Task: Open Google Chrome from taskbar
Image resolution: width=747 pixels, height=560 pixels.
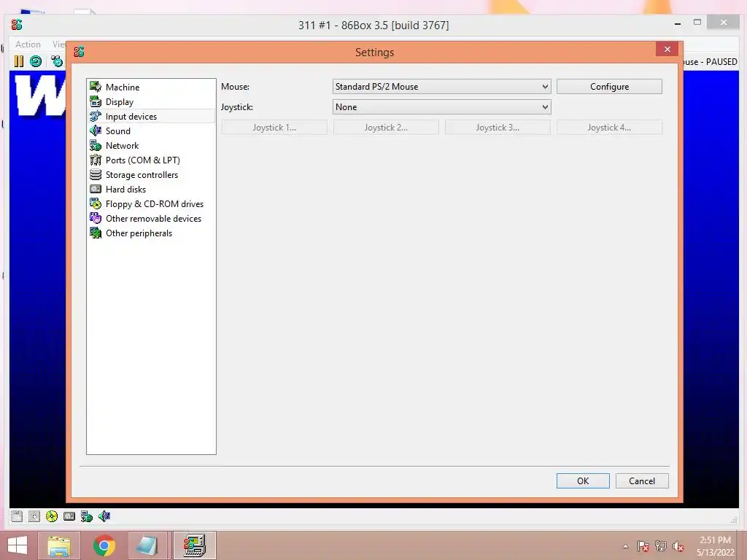Action: click(104, 545)
